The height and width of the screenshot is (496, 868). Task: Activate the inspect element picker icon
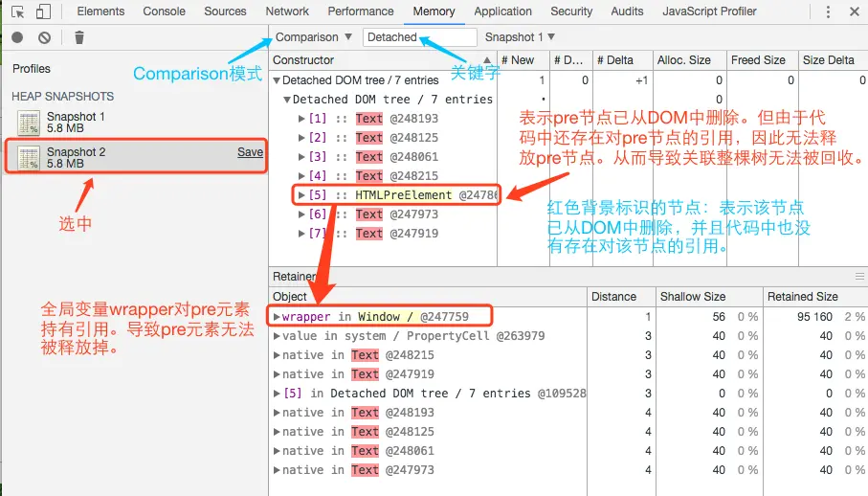18,11
